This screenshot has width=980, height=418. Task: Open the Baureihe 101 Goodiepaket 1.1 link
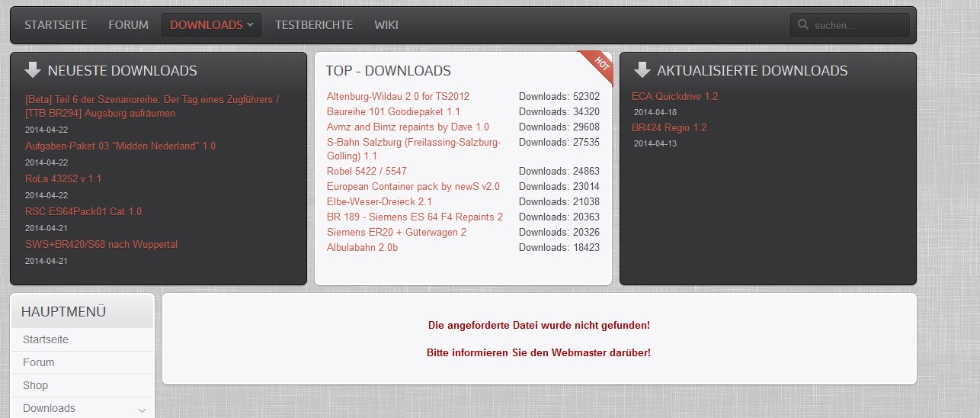(393, 111)
